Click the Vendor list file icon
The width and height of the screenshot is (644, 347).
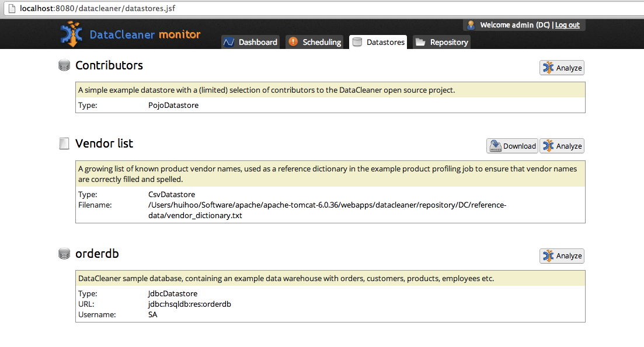(x=64, y=143)
